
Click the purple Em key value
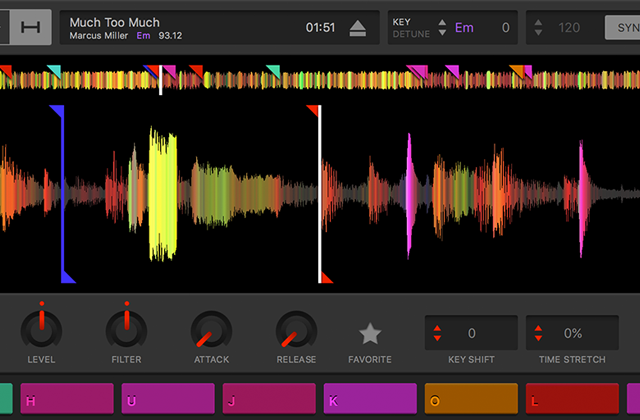[x=464, y=28]
